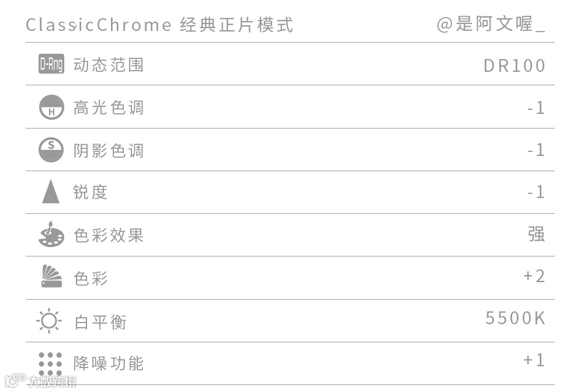
Task: Open the 动态范围 setting row
Action: [290, 64]
